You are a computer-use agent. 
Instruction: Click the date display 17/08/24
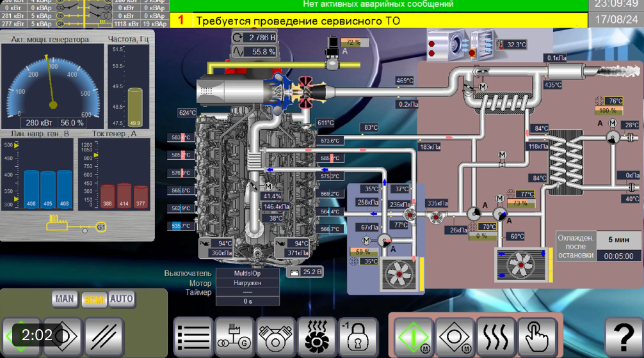[x=616, y=19]
